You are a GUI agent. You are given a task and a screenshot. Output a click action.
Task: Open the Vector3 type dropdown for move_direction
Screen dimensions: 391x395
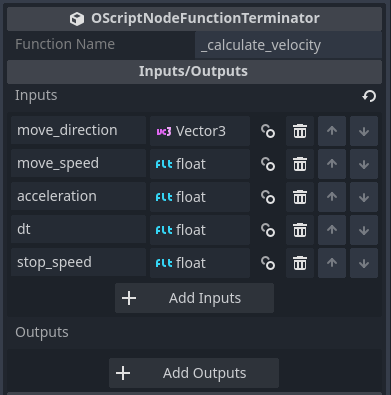(200, 131)
